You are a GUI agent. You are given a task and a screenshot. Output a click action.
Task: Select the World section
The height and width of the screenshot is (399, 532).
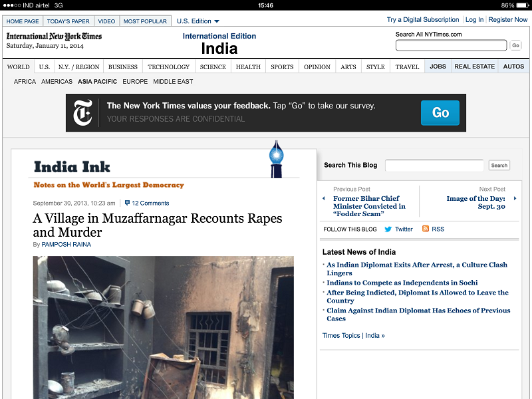click(x=19, y=67)
